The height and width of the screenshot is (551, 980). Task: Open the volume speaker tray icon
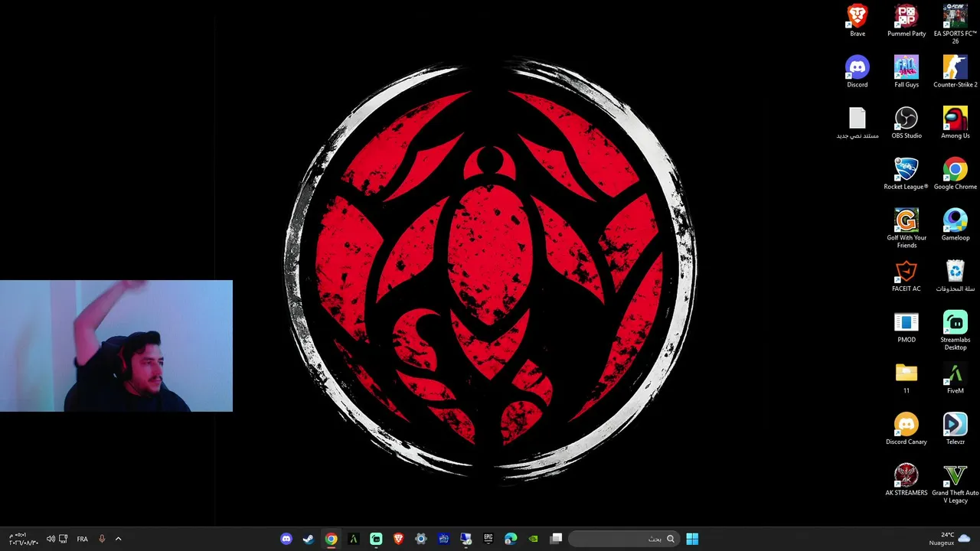[51, 539]
